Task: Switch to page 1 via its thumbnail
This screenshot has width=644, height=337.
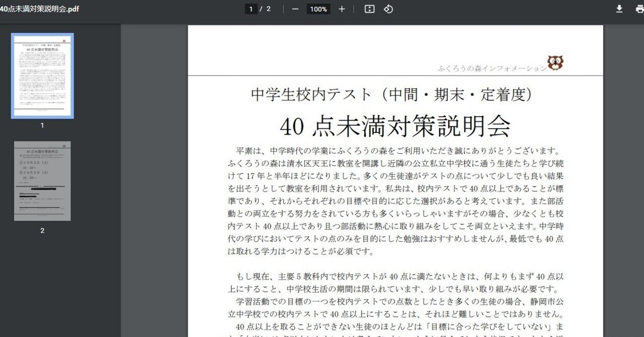Action: [x=42, y=75]
